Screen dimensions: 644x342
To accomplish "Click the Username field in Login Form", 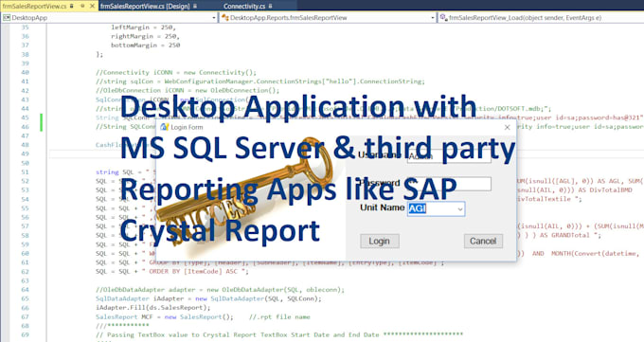I will point(449,156).
